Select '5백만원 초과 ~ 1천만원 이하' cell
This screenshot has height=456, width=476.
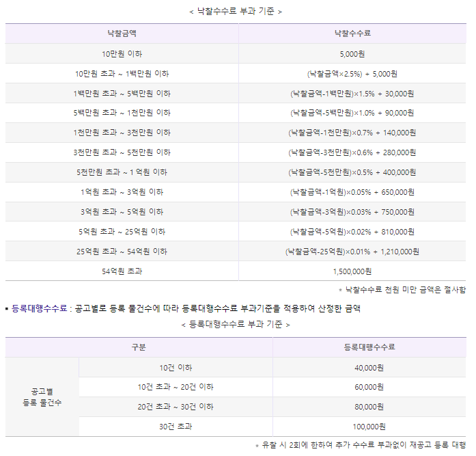[122, 113]
